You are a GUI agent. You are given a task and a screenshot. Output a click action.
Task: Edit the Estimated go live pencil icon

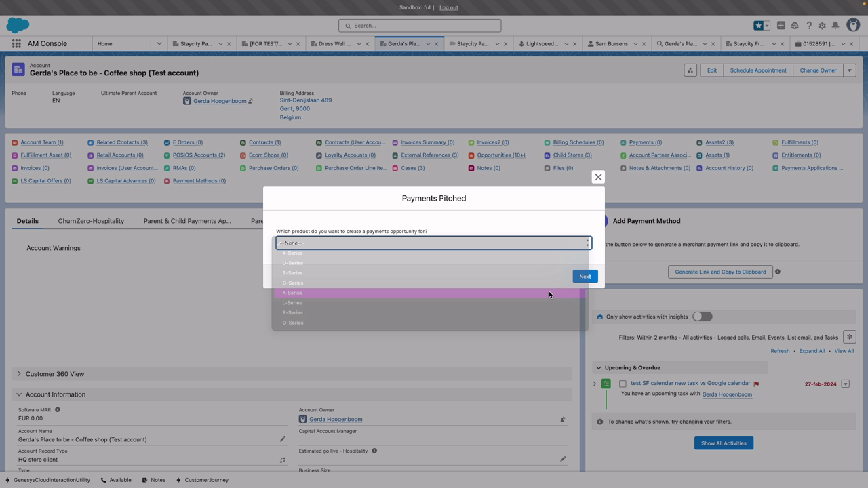coord(563,459)
